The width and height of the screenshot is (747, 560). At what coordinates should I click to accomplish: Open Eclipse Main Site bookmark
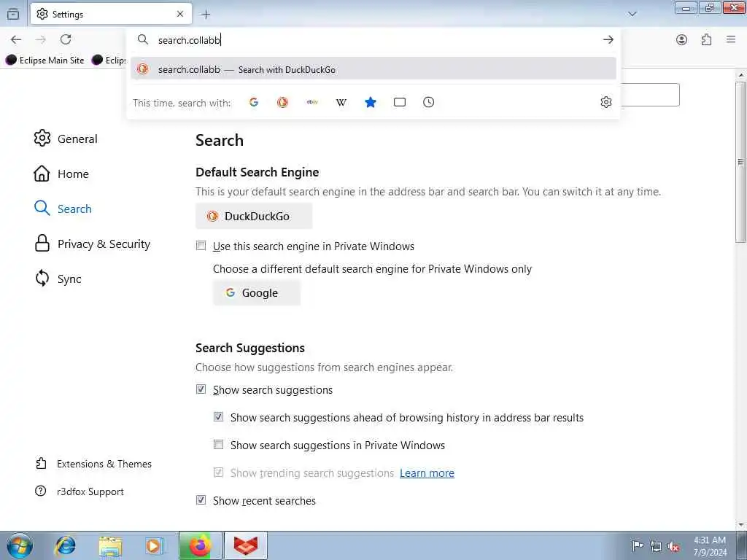point(44,60)
